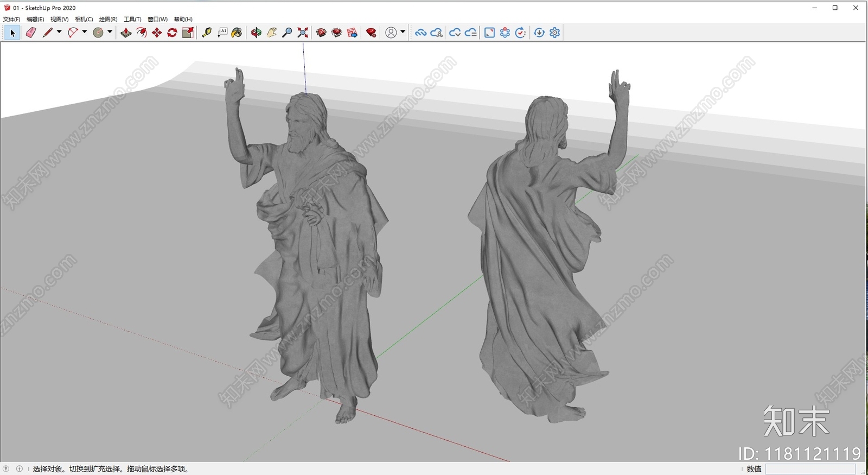The image size is (868, 475).
Task: Open the 3D Warehouse
Action: pyautogui.click(x=321, y=33)
